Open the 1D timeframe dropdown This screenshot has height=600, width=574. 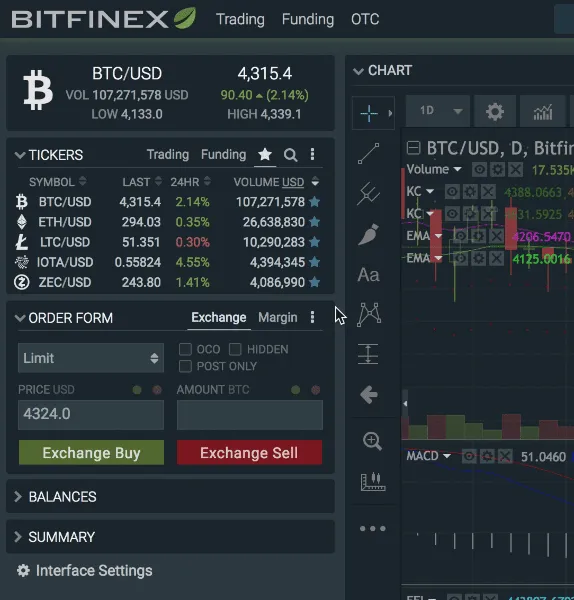click(x=438, y=111)
